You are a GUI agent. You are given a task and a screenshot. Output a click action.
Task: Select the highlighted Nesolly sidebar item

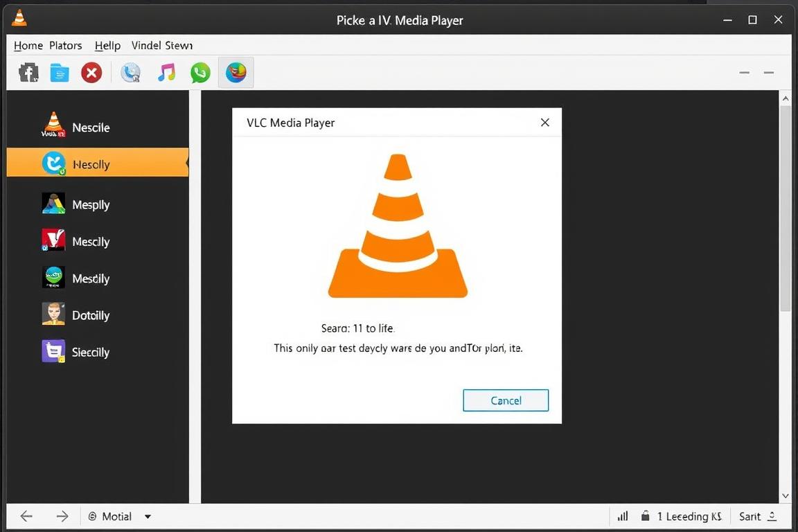(97, 162)
